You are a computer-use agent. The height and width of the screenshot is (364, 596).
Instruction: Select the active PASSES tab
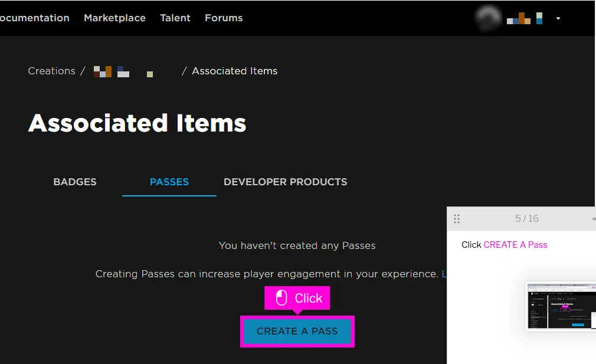169,182
